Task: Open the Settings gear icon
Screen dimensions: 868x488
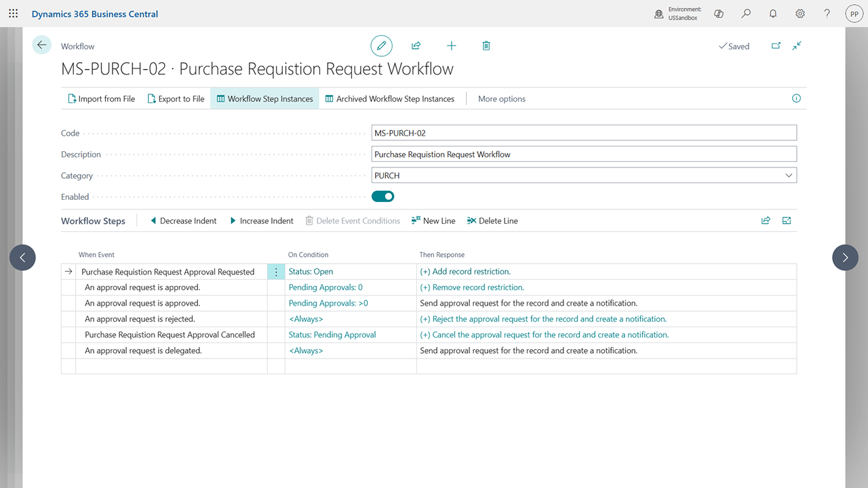Action: [x=800, y=14]
